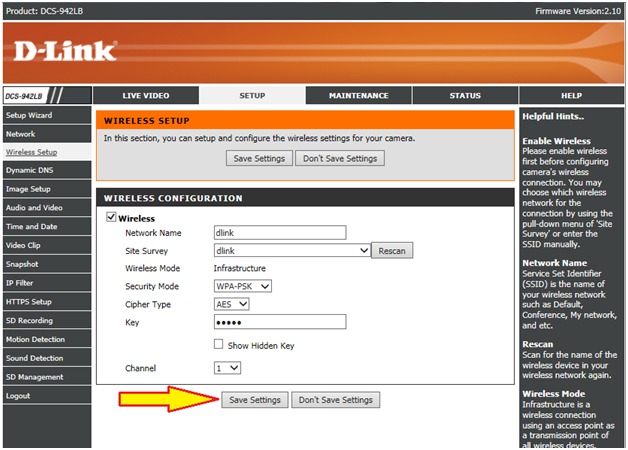Click the D-Link logo
Viewport: 628px width, 450px height.
point(65,50)
